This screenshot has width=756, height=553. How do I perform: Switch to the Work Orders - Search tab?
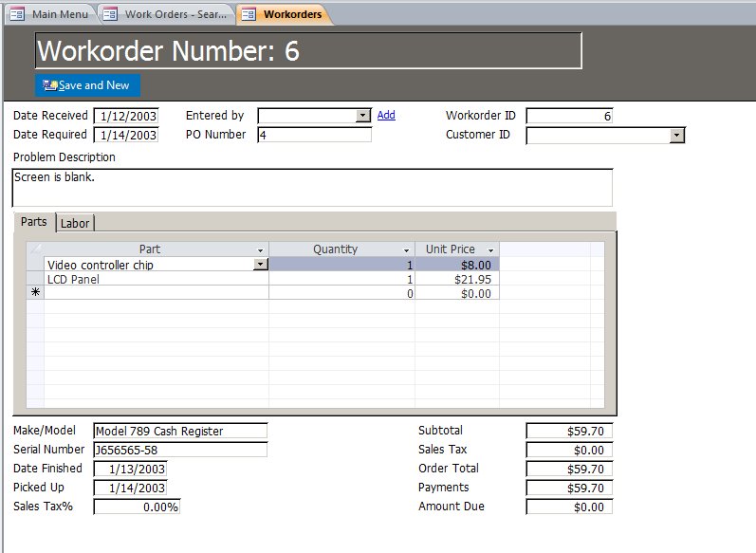click(x=166, y=14)
